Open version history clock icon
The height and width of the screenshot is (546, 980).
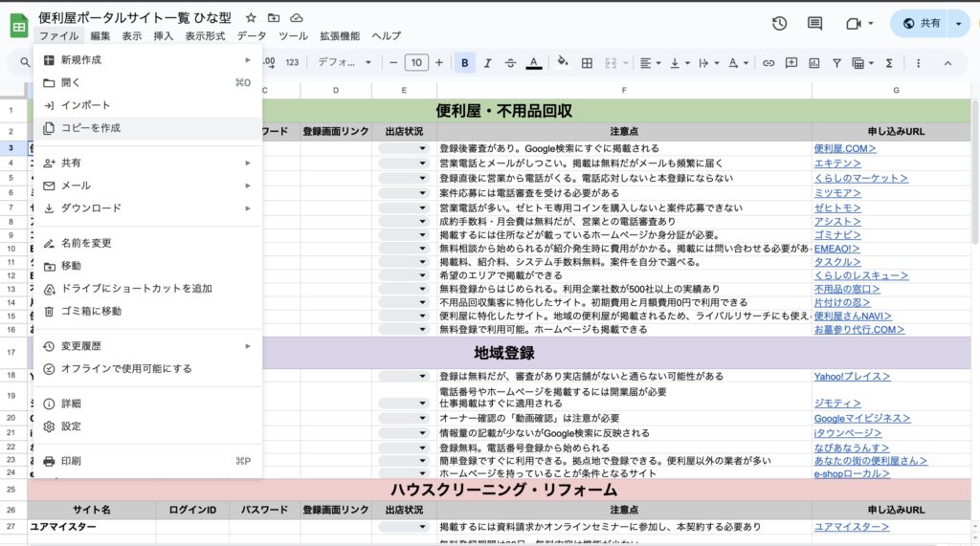779,24
